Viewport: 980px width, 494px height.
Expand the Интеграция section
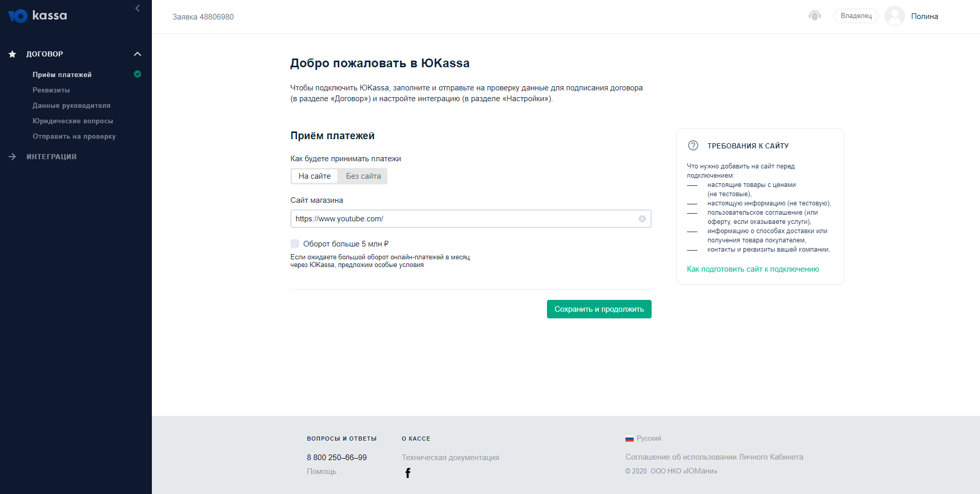51,157
